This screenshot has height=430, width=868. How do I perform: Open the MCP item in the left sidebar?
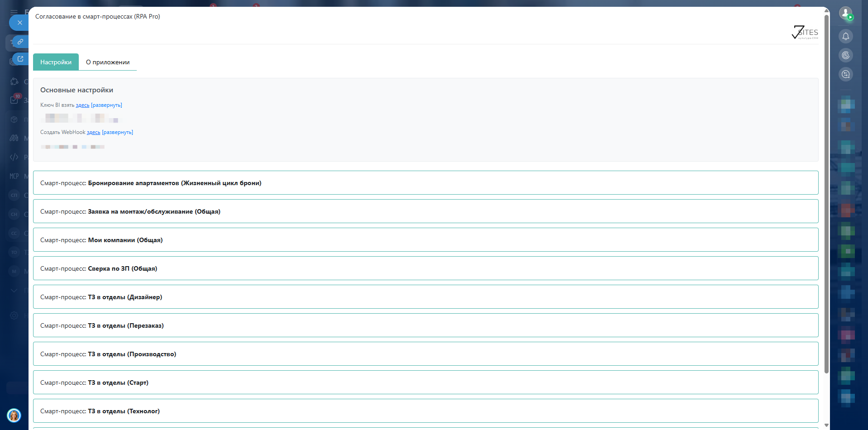tap(14, 176)
